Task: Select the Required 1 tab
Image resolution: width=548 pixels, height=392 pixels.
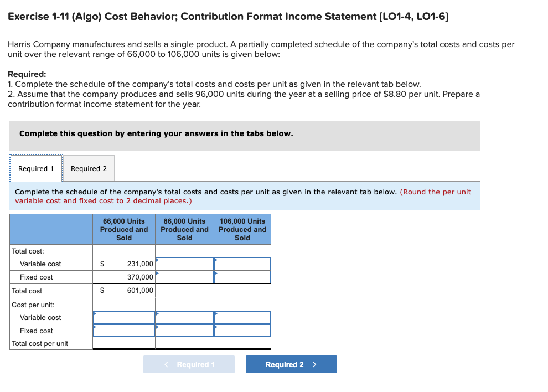Action: [x=35, y=168]
